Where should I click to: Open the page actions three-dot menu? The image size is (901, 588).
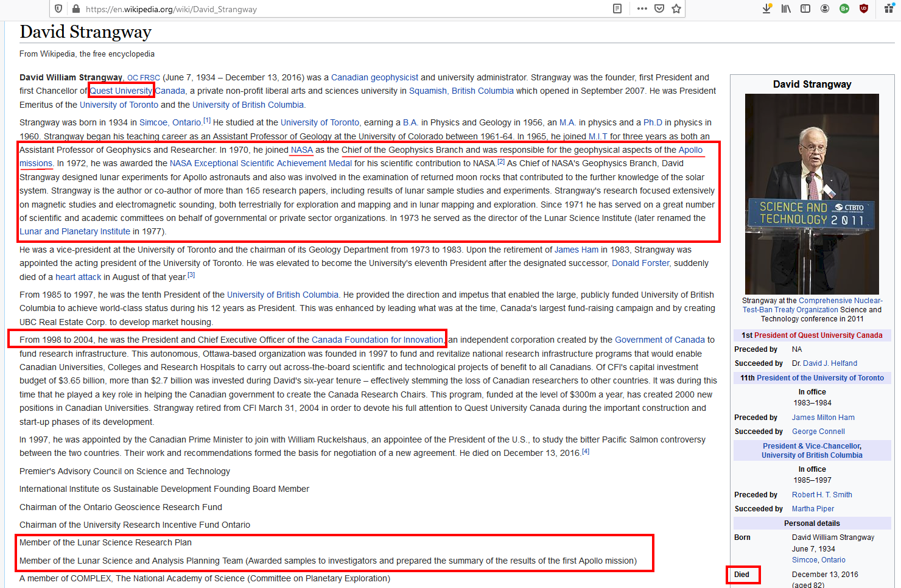pos(642,9)
